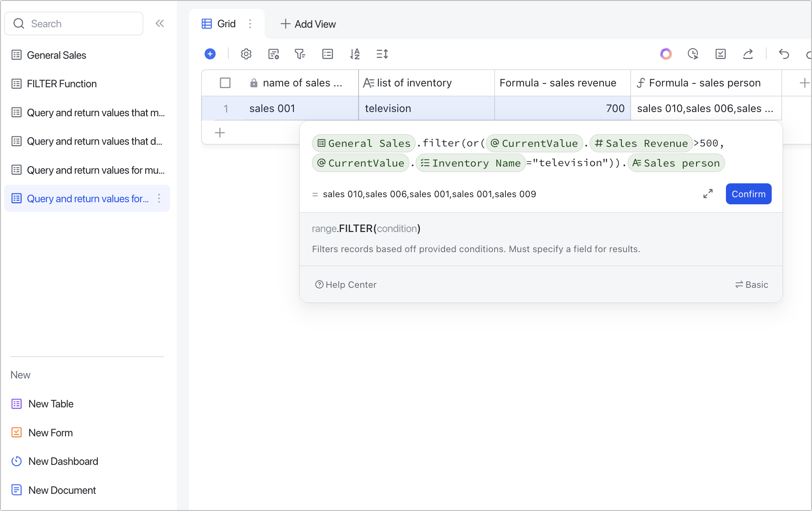Viewport: 812px width, 511px height.
Task: Open the Grid view options three-dot menu
Action: tap(250, 24)
